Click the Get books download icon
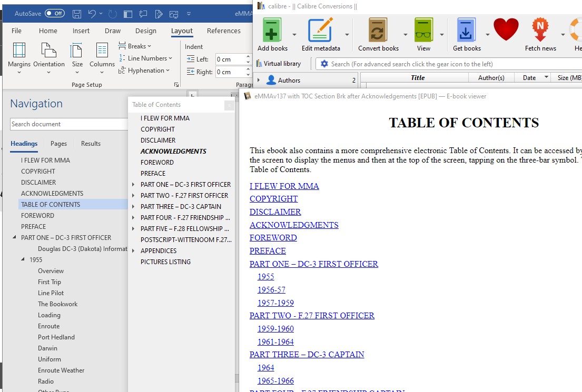This screenshot has width=582, height=392. click(x=466, y=30)
